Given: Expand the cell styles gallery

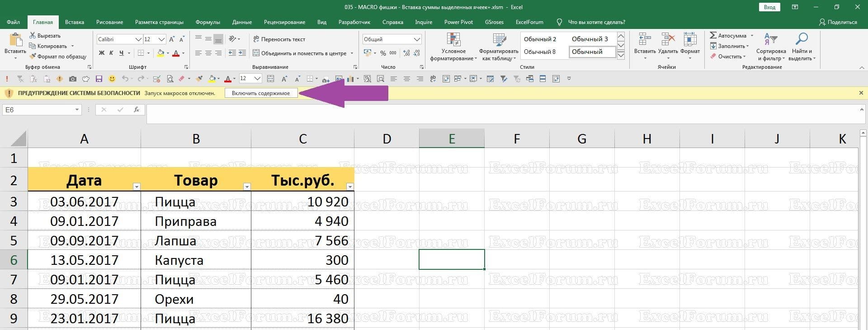Looking at the screenshot, I should (x=621, y=55).
